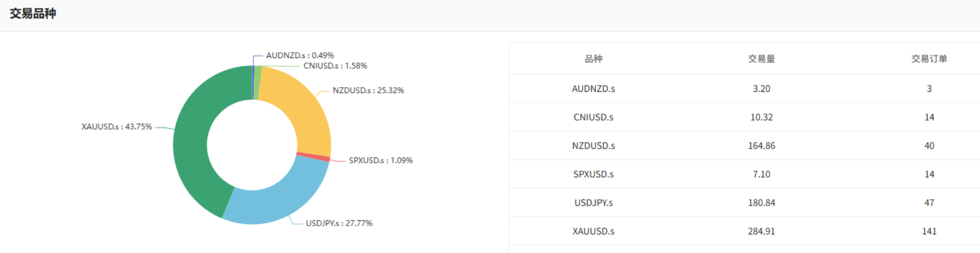Select the XAUUSD.s : 43.75% chart label
The image size is (980, 253).
[x=116, y=127]
